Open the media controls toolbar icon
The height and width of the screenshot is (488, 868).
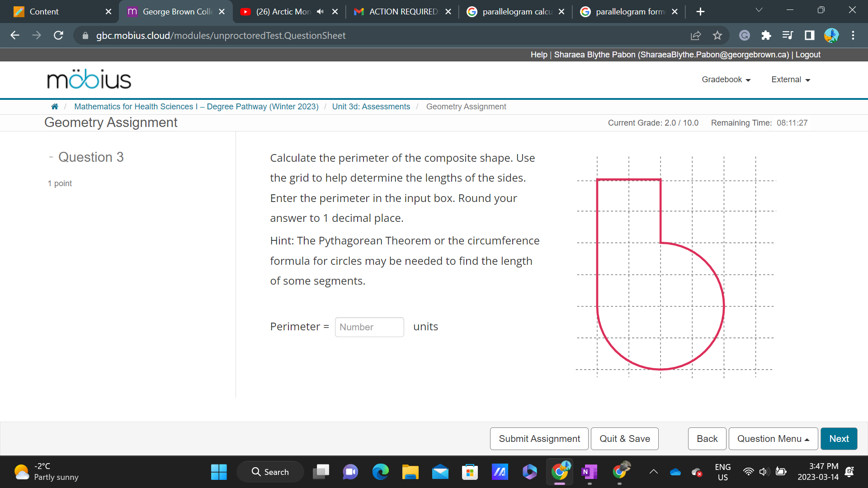788,35
